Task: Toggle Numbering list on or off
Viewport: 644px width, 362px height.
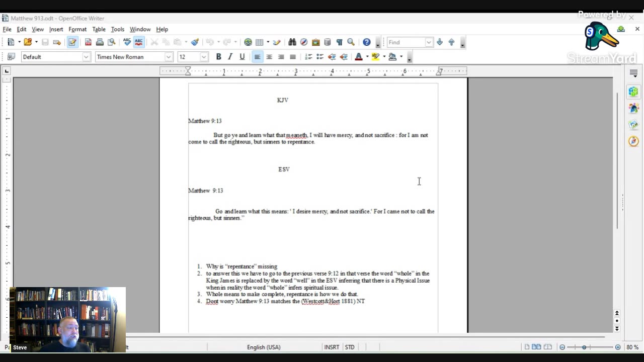Action: click(308, 57)
